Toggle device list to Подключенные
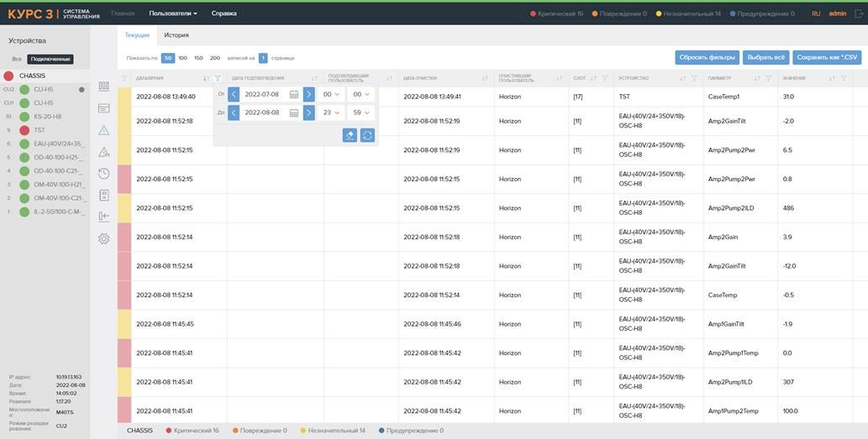This screenshot has width=868, height=439. coord(50,60)
